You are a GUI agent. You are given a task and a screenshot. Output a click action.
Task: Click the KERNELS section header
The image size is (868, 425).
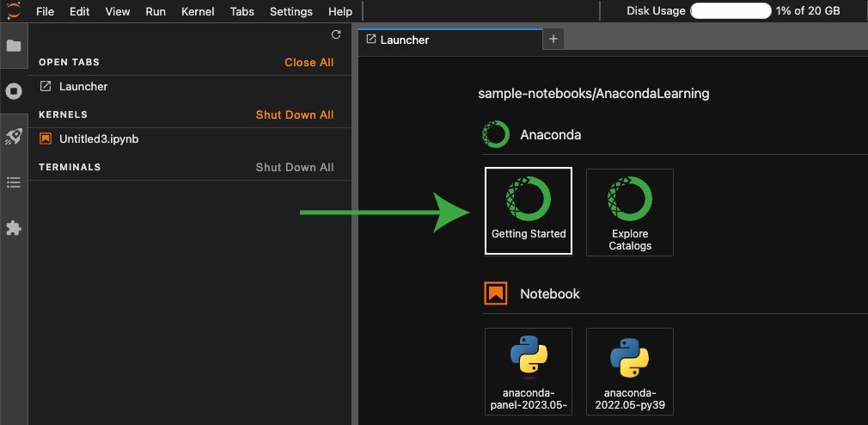63,114
